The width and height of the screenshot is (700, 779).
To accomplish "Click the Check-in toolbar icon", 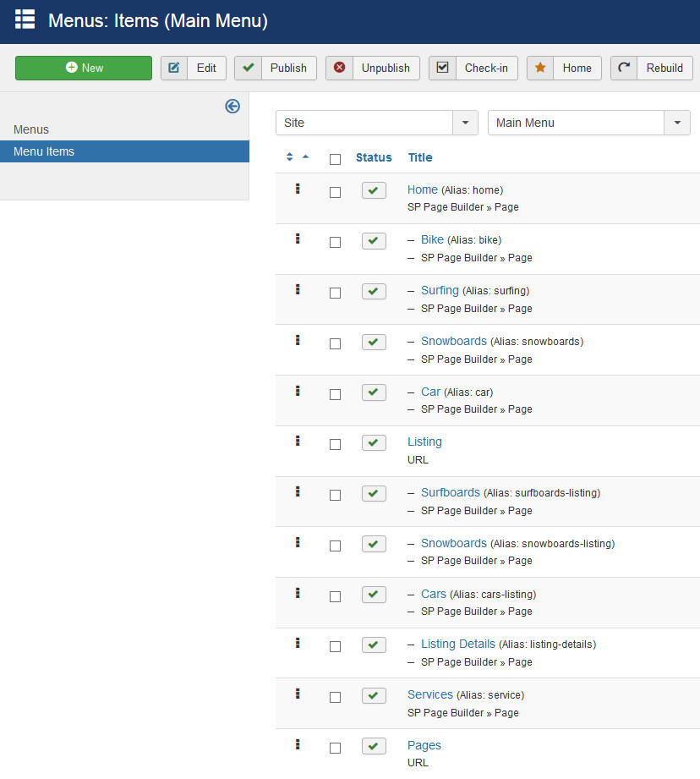I will click(442, 68).
